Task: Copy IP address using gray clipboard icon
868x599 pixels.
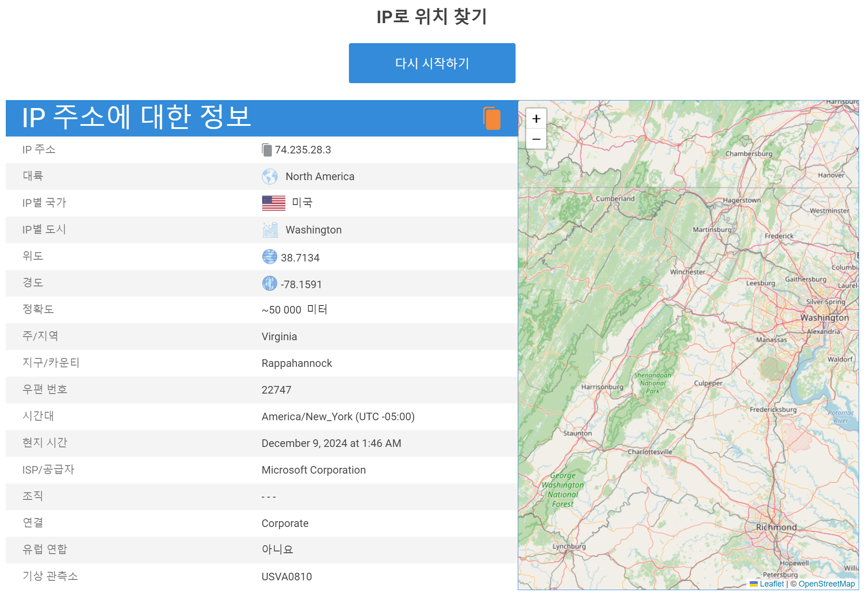Action: point(267,150)
